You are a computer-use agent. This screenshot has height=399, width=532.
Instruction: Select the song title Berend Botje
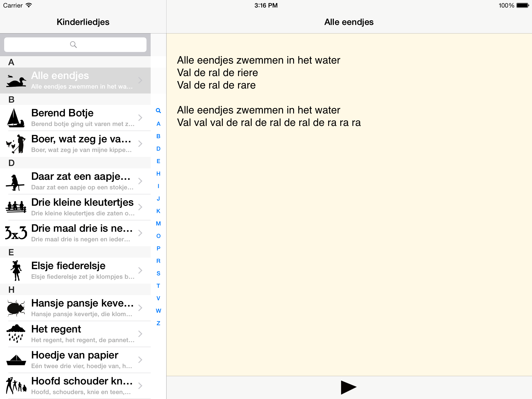pos(62,113)
